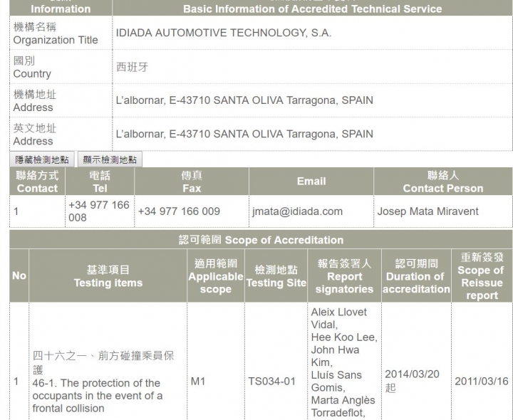This screenshot has height=420, width=513.
Task: Click the Tel column header
Action: (x=100, y=182)
